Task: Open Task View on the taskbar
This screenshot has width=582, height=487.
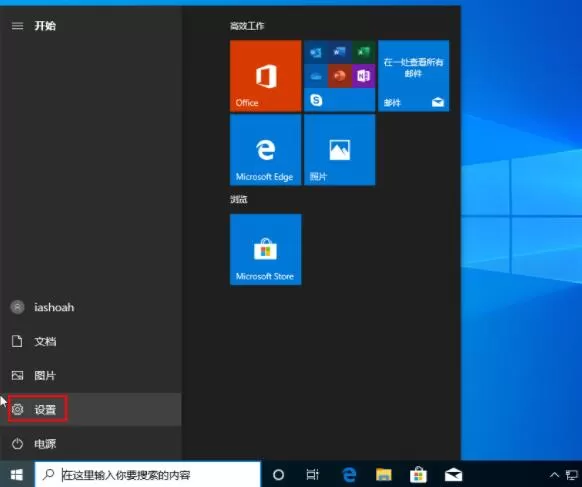Action: [313, 474]
